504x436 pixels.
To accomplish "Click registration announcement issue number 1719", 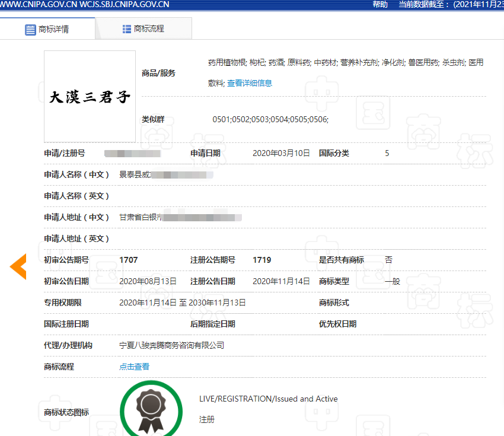I will coord(262,260).
